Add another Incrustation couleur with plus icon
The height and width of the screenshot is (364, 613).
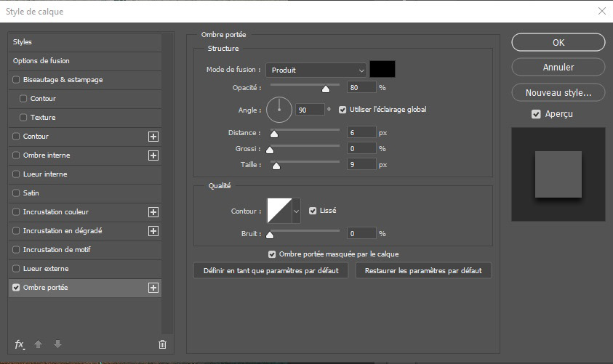tap(153, 212)
